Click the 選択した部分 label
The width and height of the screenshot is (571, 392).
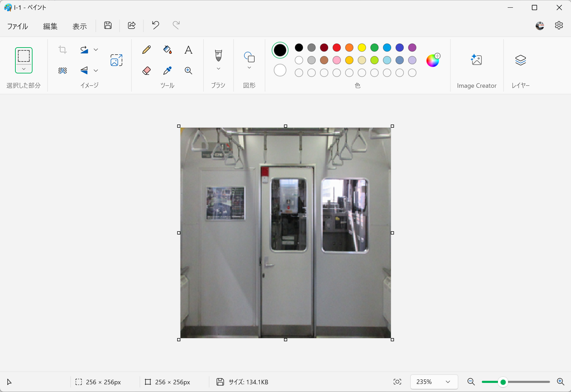point(23,85)
